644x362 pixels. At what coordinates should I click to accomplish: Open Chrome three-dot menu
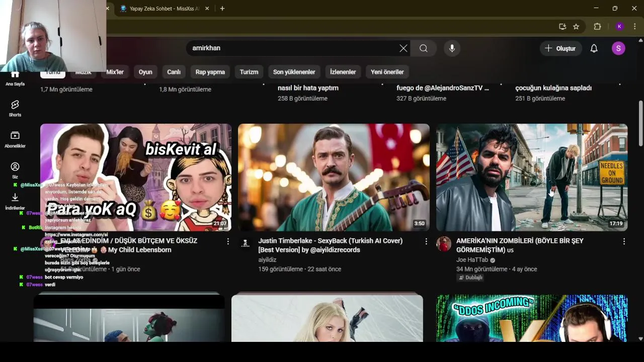(x=635, y=27)
